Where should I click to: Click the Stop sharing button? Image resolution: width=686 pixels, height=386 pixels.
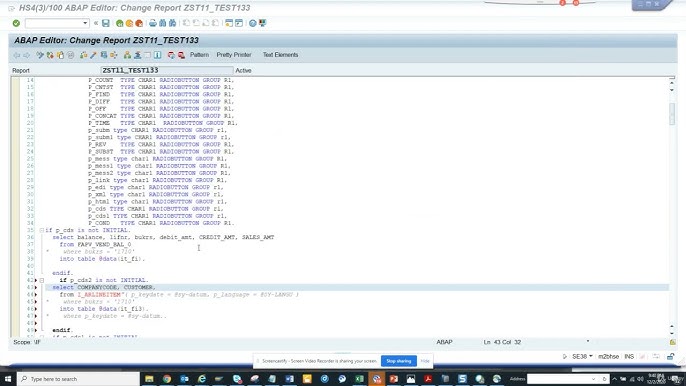399,361
